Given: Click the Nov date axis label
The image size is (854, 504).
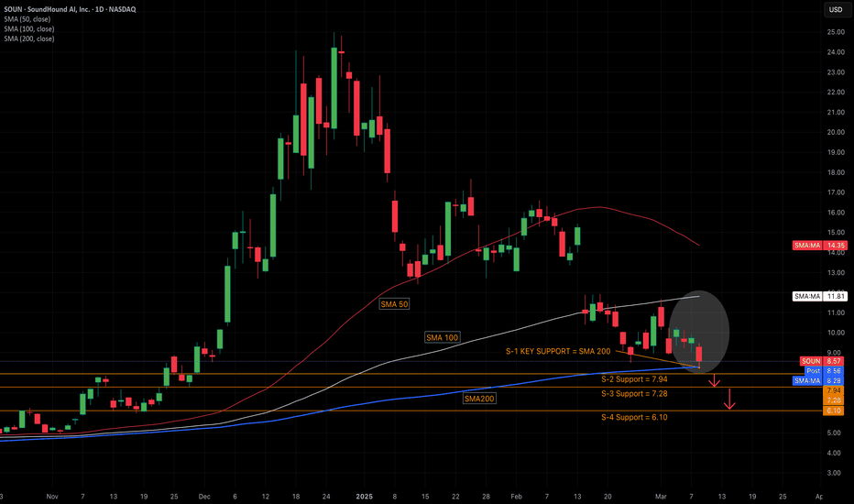Looking at the screenshot, I should (x=51, y=497).
